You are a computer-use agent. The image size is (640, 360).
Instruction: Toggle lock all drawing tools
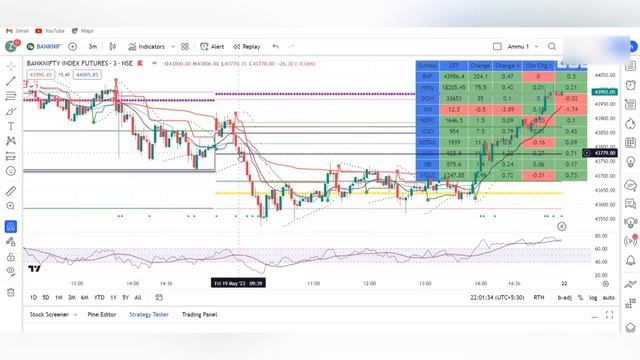point(11,257)
